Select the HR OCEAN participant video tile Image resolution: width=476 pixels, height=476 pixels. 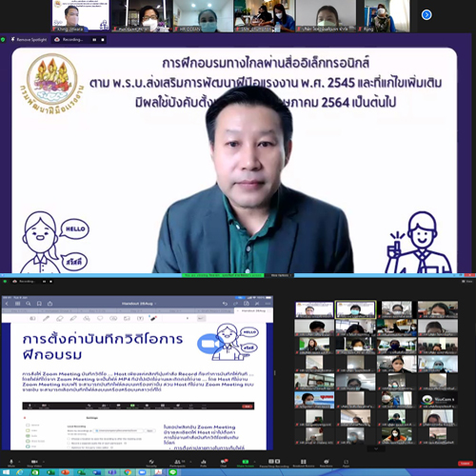click(x=203, y=16)
